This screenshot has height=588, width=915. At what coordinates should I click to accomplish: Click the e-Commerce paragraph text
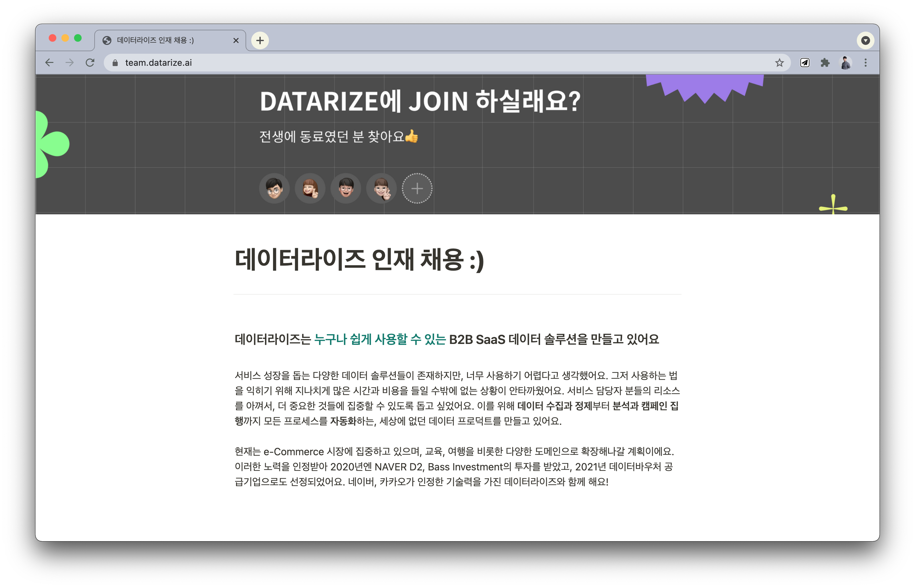[454, 467]
